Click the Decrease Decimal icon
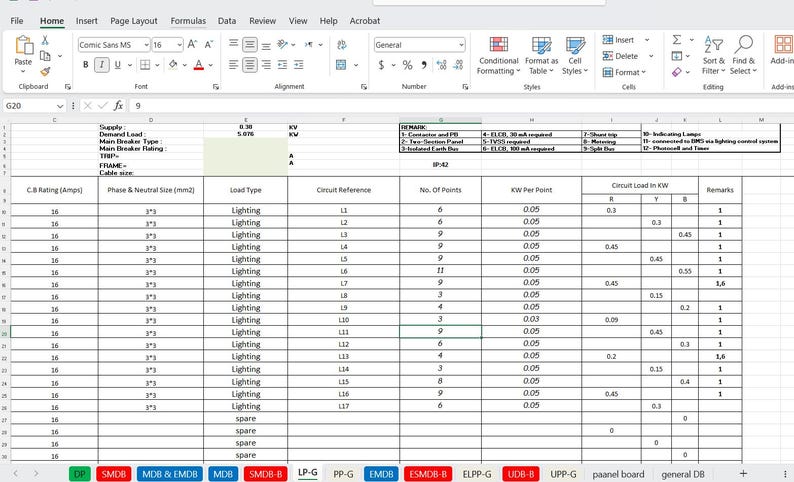This screenshot has width=794, height=482. (458, 65)
